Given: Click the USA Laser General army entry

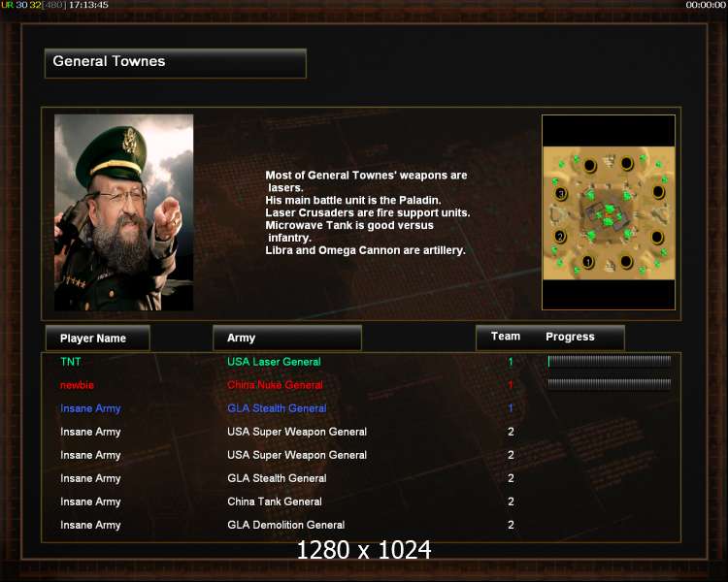Looking at the screenshot, I should coord(274,362).
